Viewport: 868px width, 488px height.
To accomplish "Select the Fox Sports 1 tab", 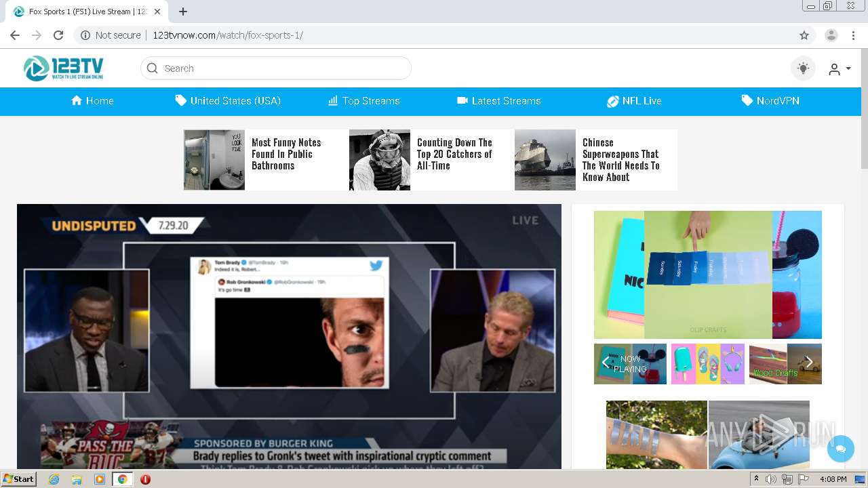I will pos(88,12).
